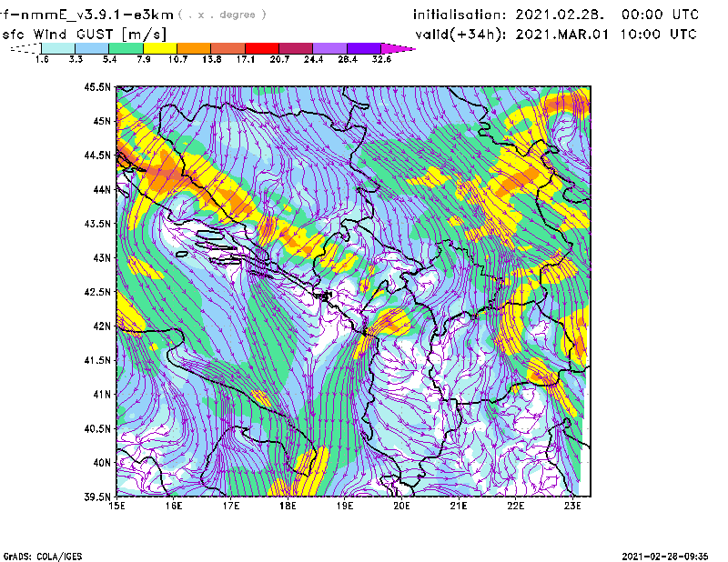728x562 pixels.
Task: Click the 41.5N latitude label
Action: pos(97,360)
